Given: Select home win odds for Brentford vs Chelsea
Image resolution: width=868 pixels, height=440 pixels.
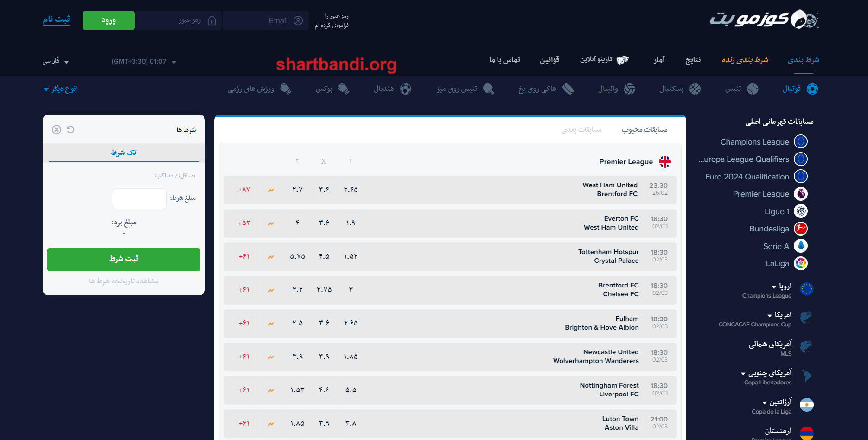Looking at the screenshot, I should coord(351,290).
